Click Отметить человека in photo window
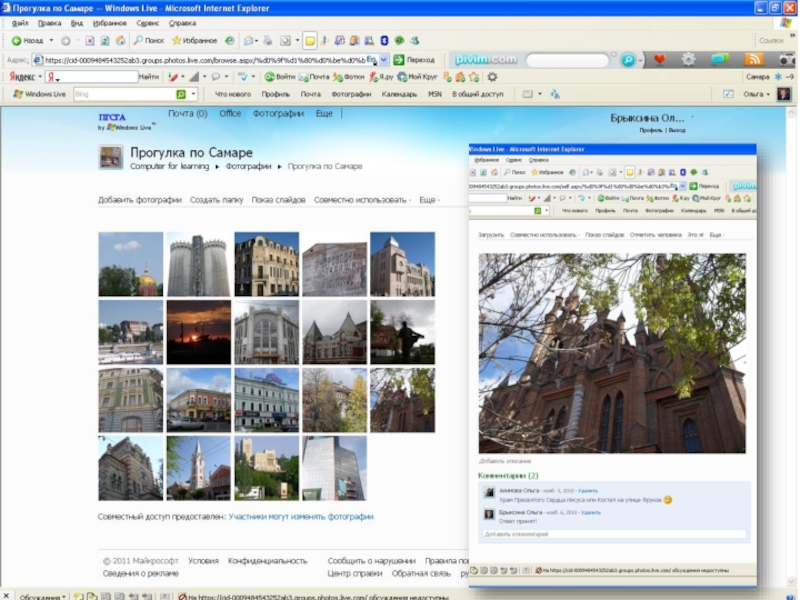Image resolution: width=800 pixels, height=600 pixels. tap(656, 235)
